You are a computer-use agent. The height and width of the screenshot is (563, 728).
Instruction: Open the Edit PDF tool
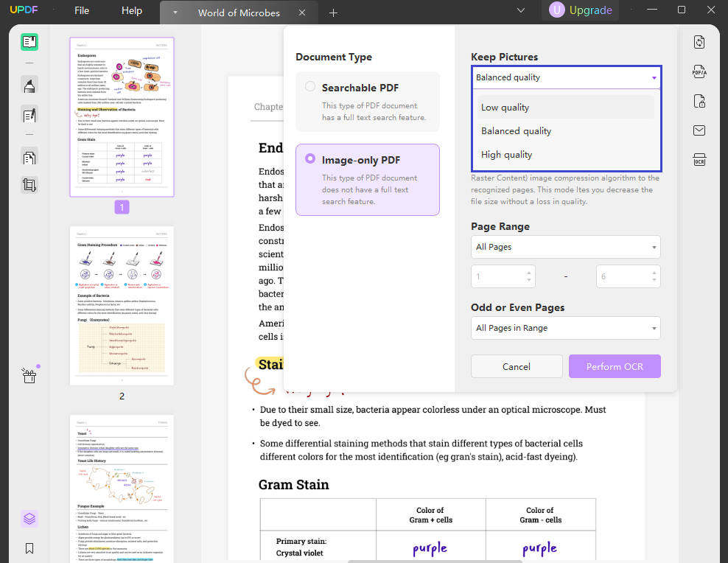click(x=29, y=113)
